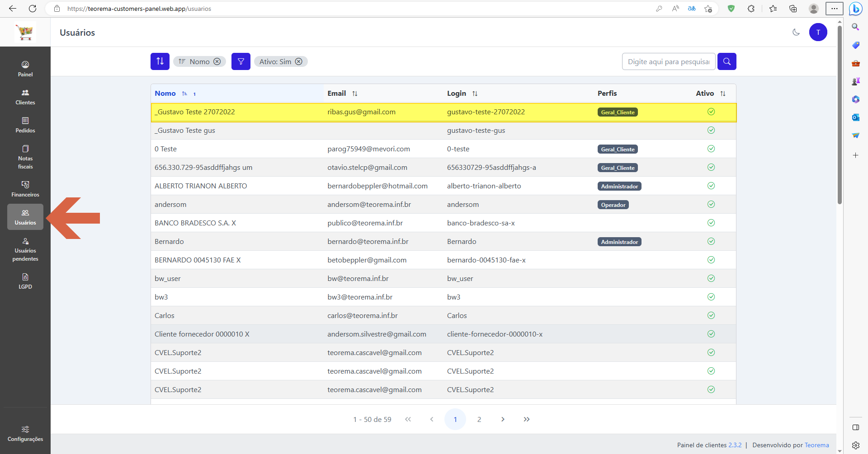This screenshot has height=454, width=868.
Task: Open Financeiros sidebar section
Action: (25, 189)
